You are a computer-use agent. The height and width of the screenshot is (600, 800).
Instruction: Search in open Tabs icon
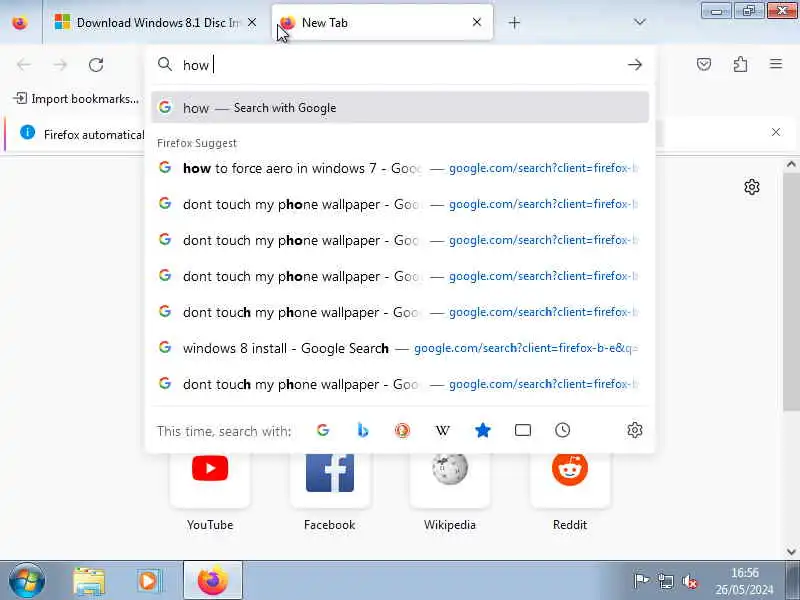click(x=522, y=431)
